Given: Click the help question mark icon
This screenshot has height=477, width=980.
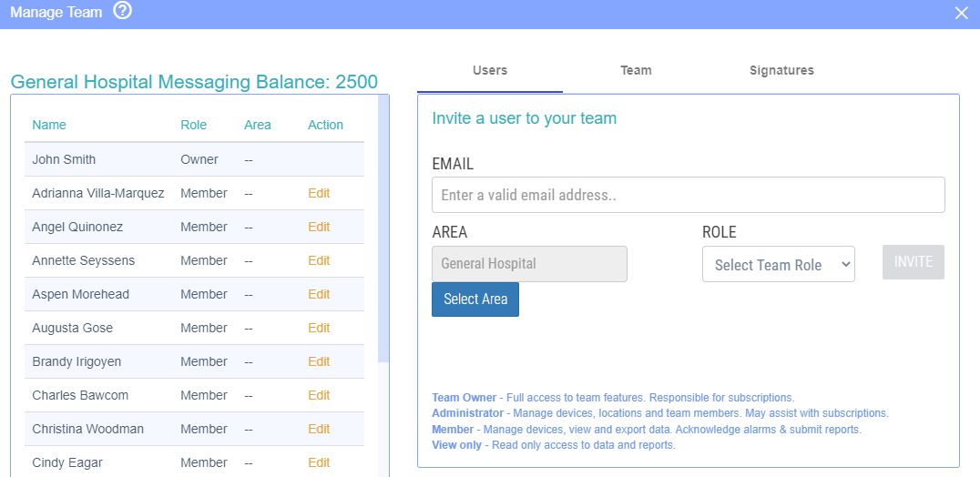Looking at the screenshot, I should (x=123, y=12).
